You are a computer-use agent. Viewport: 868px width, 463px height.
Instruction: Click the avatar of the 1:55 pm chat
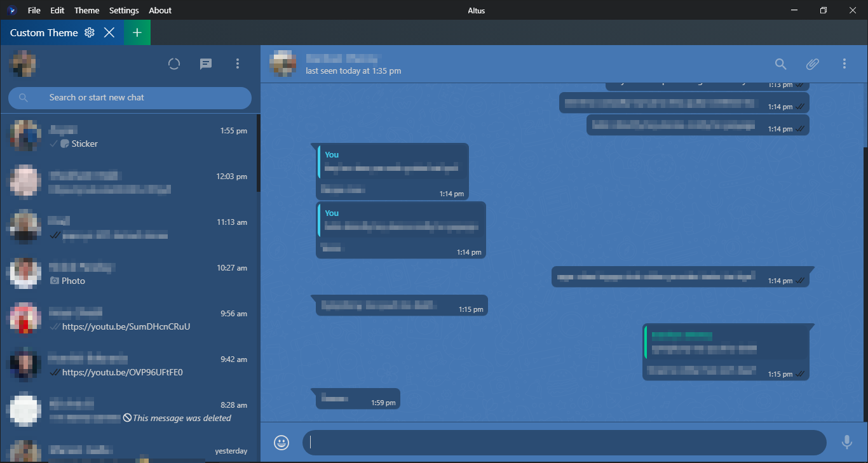tap(25, 136)
